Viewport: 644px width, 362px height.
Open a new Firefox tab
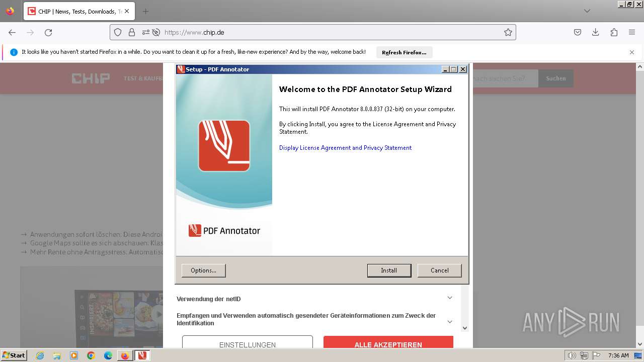click(x=145, y=11)
